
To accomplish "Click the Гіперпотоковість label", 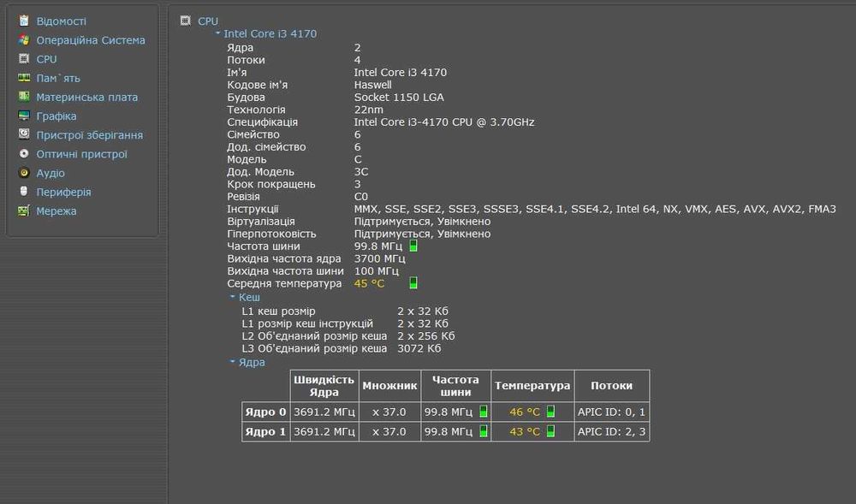I will (x=271, y=234).
